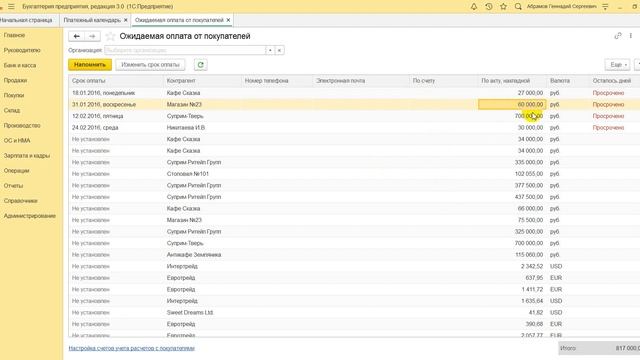The height and width of the screenshot is (360, 640).
Task: Click the green refresh icon button
Action: click(x=200, y=65)
